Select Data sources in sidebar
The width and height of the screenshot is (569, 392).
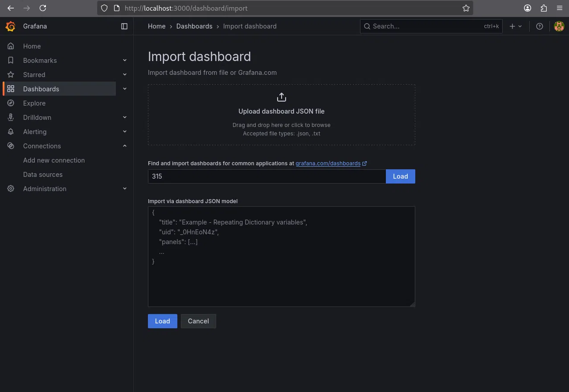coord(43,175)
